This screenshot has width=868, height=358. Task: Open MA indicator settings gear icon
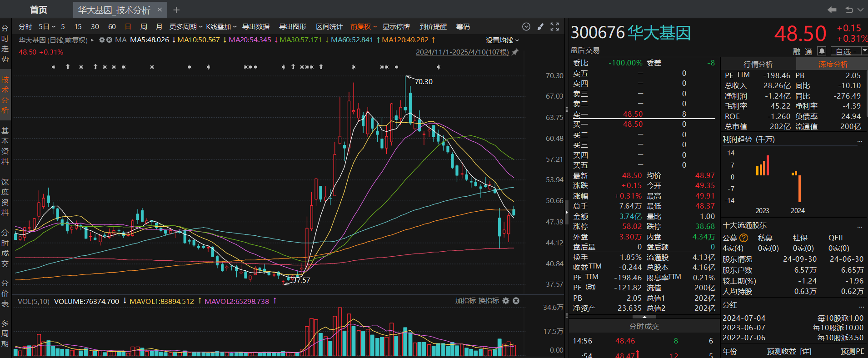[102, 40]
